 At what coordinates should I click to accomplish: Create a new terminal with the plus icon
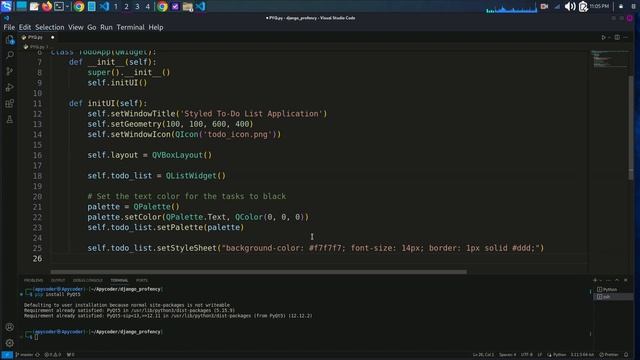595,280
